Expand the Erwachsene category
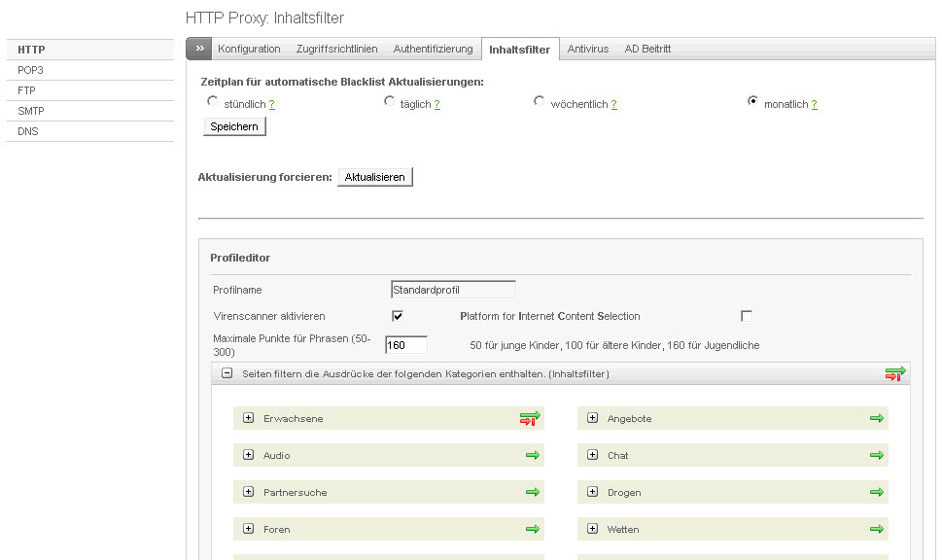 (x=248, y=418)
